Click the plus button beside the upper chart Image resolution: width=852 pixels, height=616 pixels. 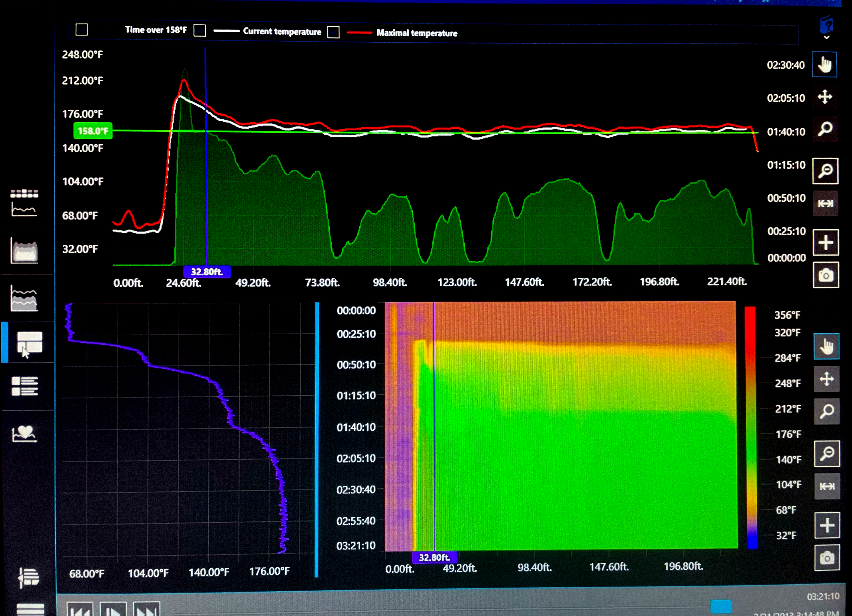pyautogui.click(x=825, y=242)
